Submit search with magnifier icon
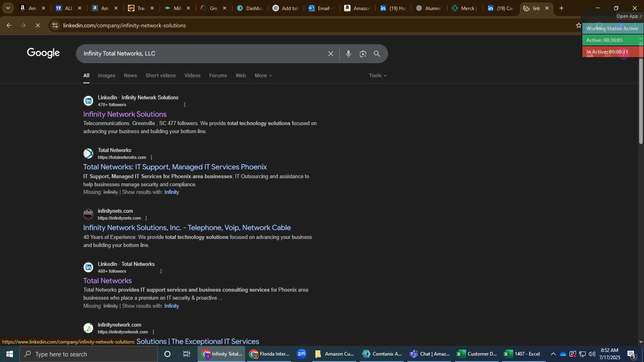This screenshot has height=362, width=644. point(377,54)
